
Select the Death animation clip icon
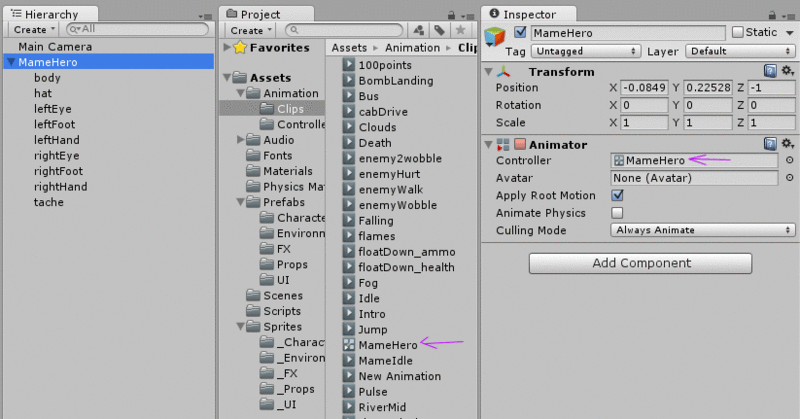click(348, 143)
